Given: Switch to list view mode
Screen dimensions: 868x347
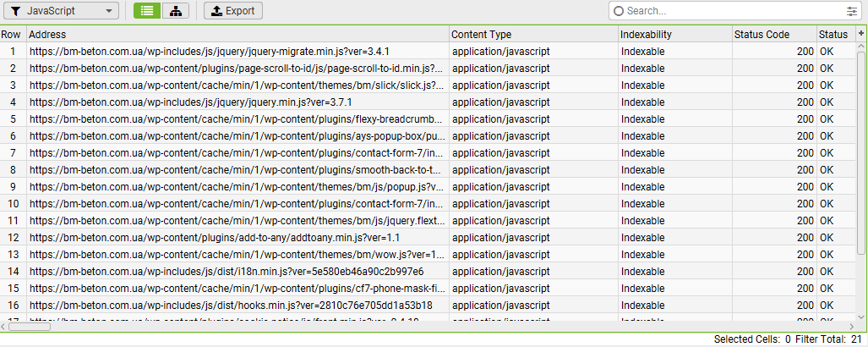Looking at the screenshot, I should (x=147, y=10).
